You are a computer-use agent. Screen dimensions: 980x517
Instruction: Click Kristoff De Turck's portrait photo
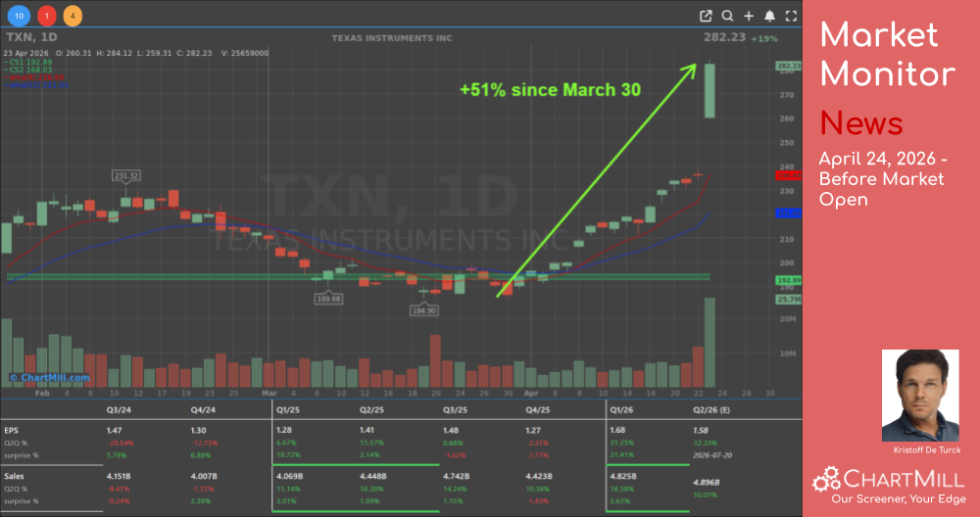921,395
